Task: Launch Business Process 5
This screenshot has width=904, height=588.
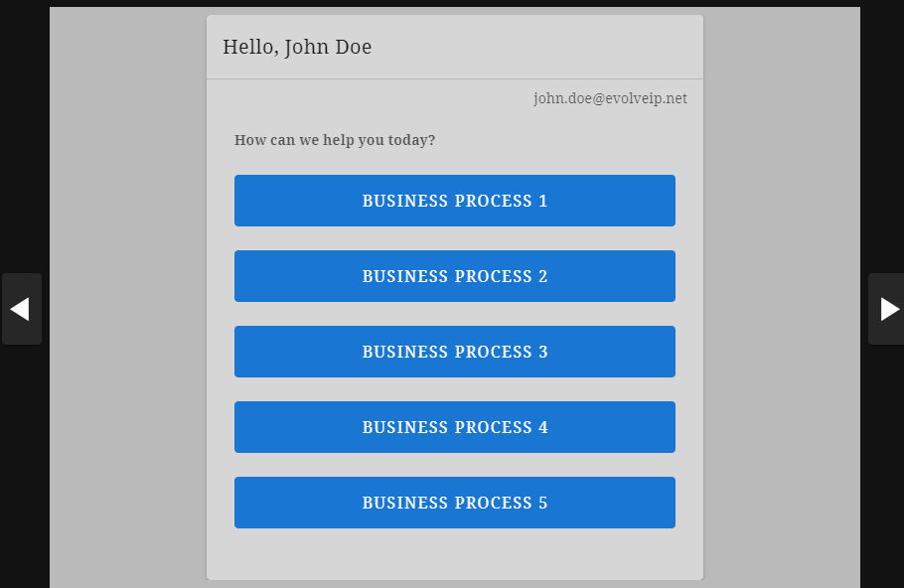Action: (454, 503)
